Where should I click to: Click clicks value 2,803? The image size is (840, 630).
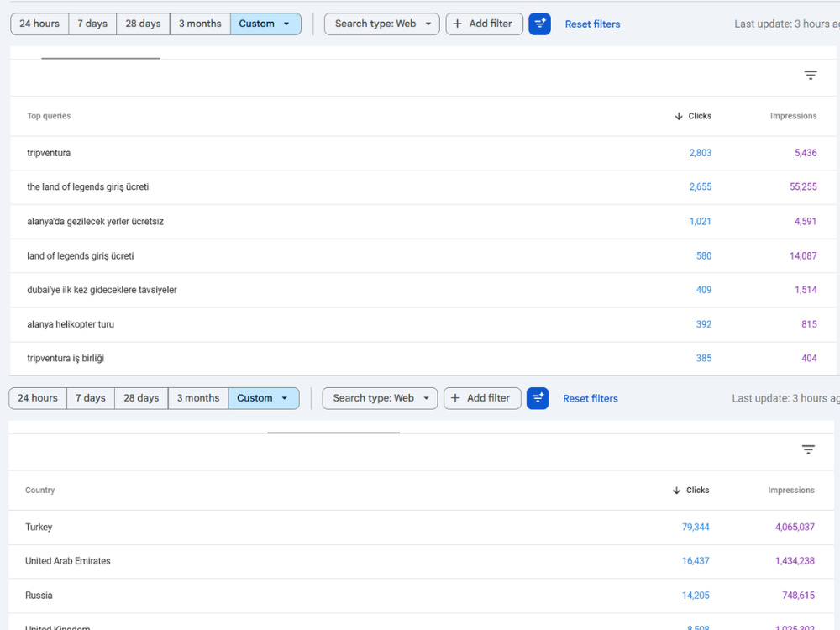pos(701,153)
